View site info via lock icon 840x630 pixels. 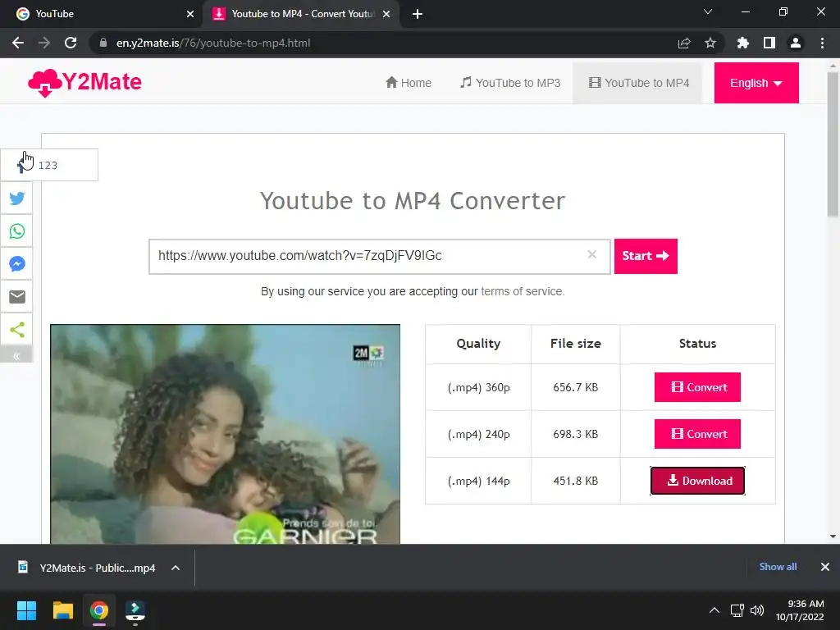[x=103, y=43]
